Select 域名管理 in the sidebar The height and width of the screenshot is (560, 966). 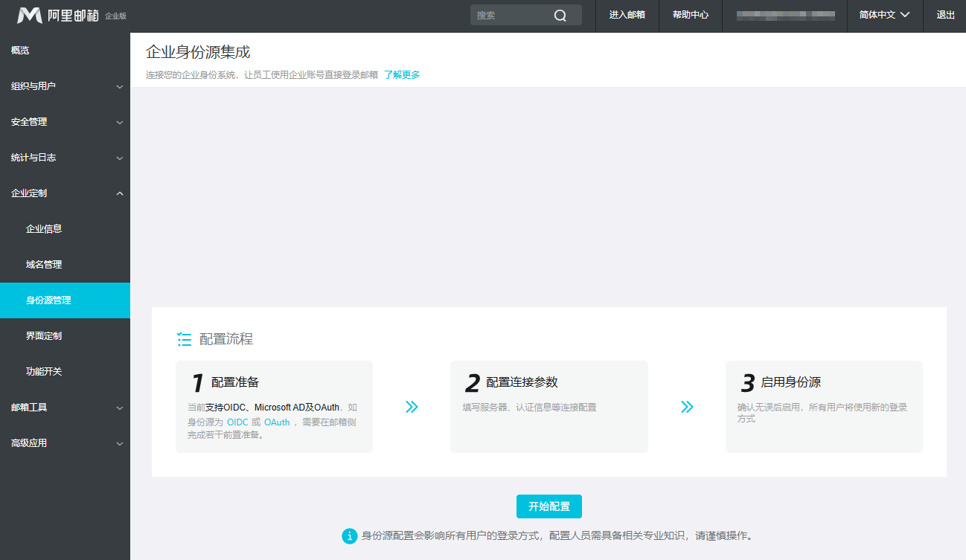[x=44, y=265]
